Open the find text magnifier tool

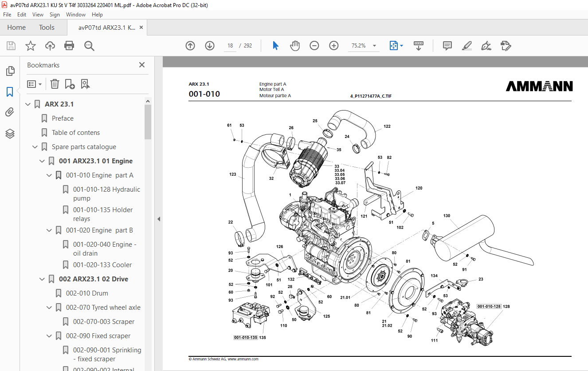(x=89, y=46)
